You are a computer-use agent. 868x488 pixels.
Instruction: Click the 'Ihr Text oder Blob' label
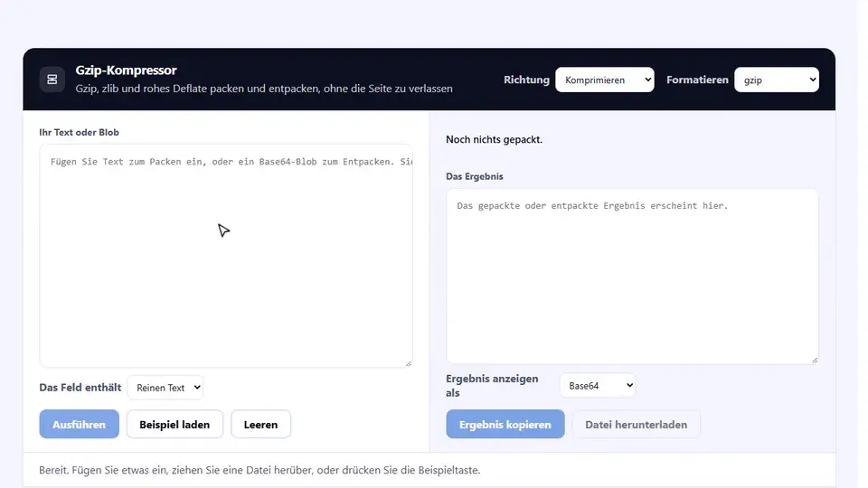click(x=80, y=132)
